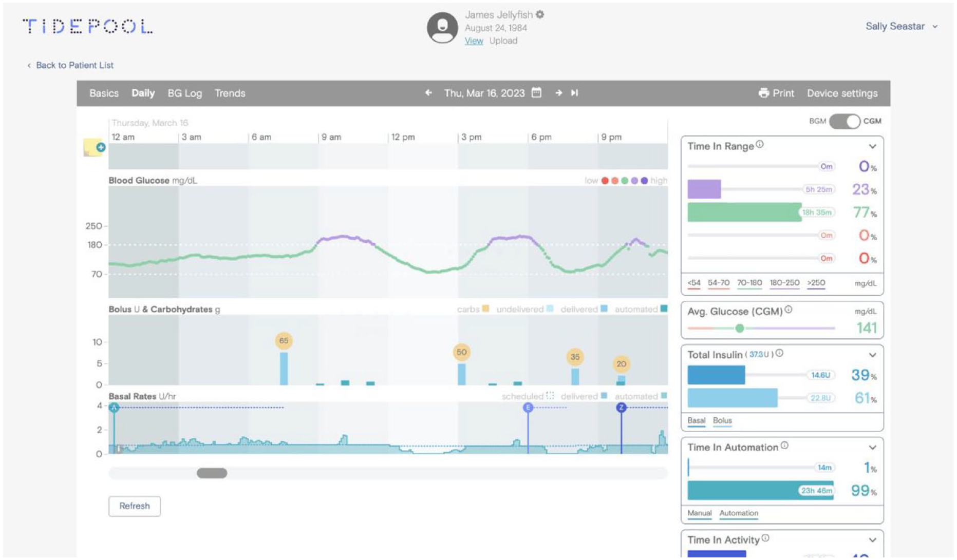Switch to the Basics tab
This screenshot has width=957, height=560.
[104, 93]
